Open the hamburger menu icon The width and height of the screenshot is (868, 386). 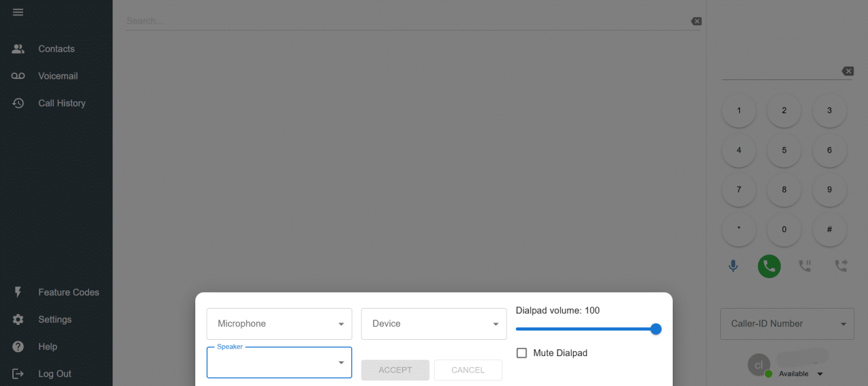(x=18, y=12)
